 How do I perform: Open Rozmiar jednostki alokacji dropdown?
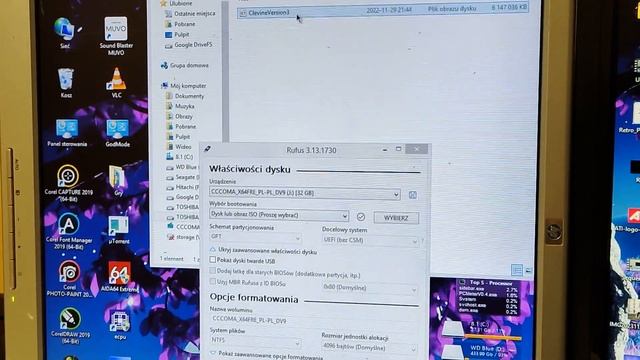tap(369, 348)
